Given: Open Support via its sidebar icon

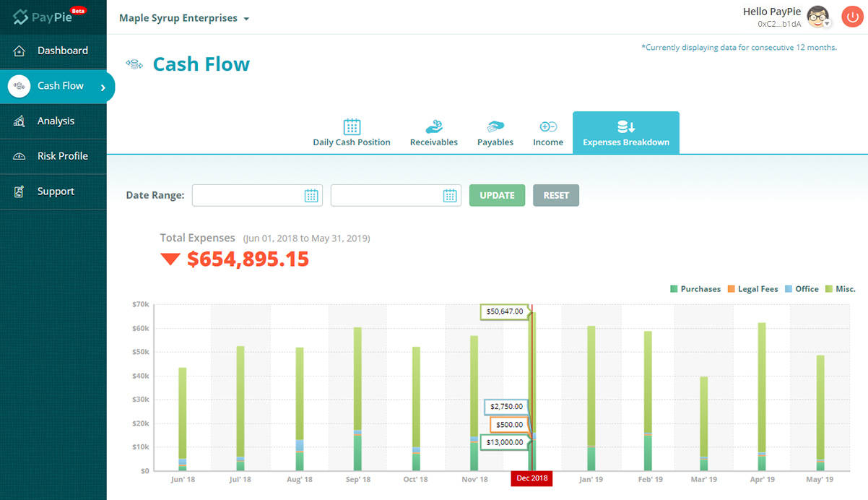Looking at the screenshot, I should (18, 191).
